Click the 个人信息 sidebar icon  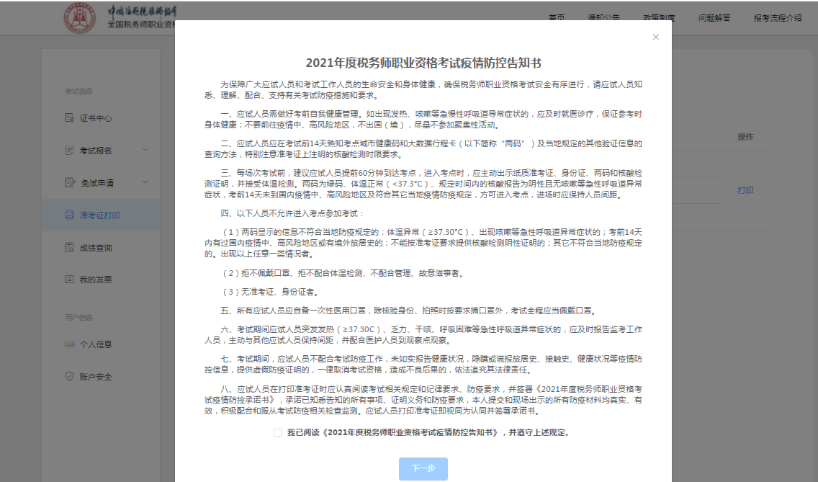coord(70,344)
